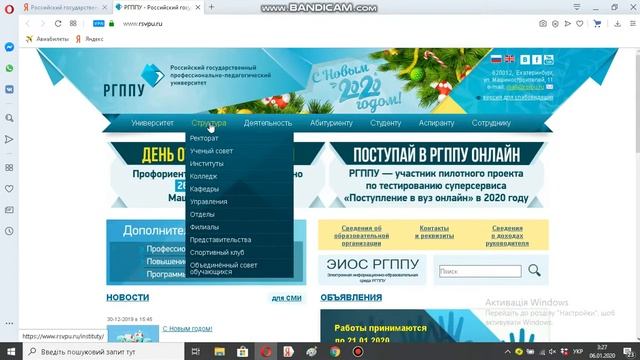Image resolution: width=640 pixels, height=360 pixels.
Task: Open bookmarks heart in sidebar
Action: pyautogui.click(x=9, y=189)
